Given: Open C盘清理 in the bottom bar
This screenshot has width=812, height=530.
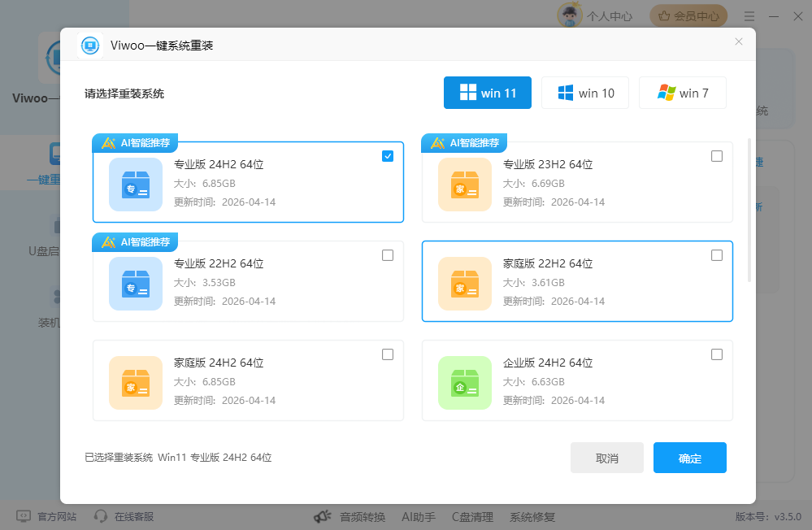Looking at the screenshot, I should click(472, 517).
